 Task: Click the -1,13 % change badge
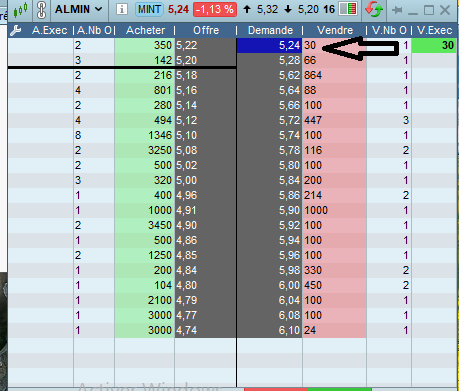[215, 9]
